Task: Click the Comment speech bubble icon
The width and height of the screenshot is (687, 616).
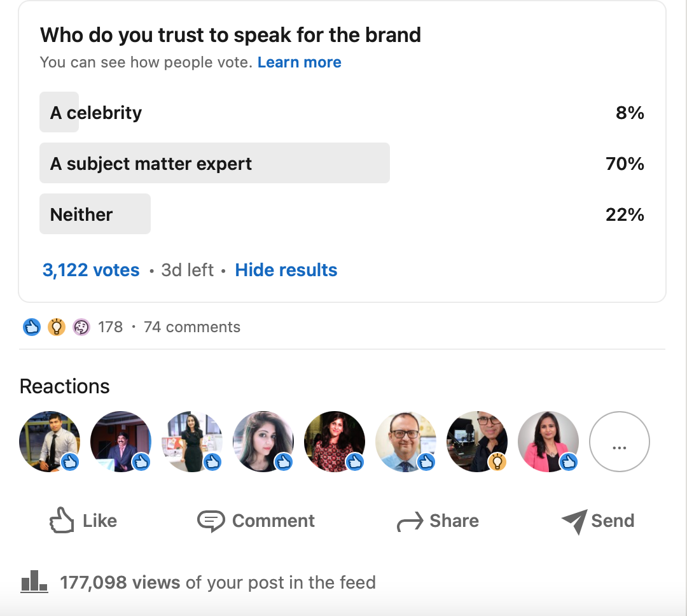Action: pos(211,521)
